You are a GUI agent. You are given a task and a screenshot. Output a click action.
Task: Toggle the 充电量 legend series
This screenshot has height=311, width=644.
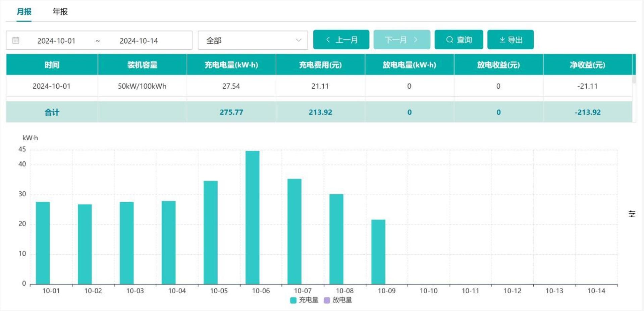tap(304, 300)
